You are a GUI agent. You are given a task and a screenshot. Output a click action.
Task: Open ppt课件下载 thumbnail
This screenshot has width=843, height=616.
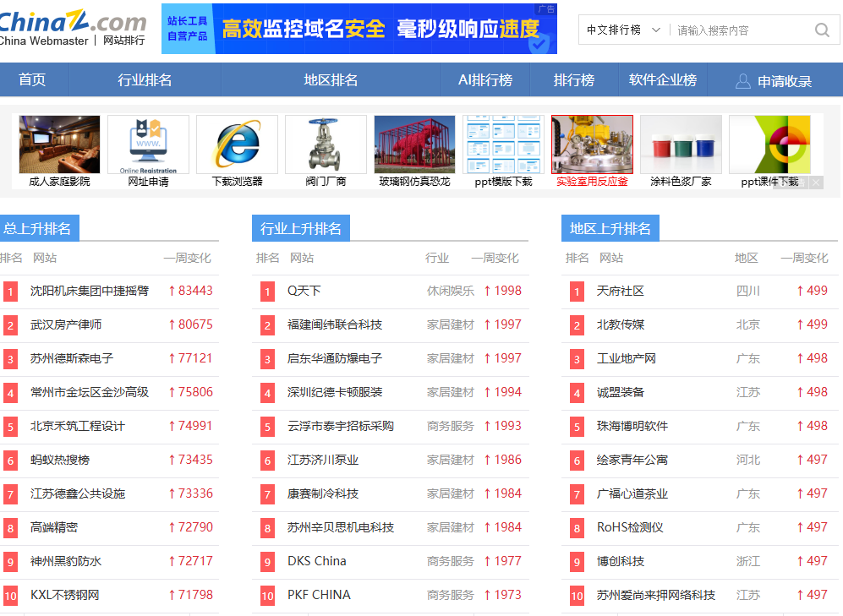(769, 144)
